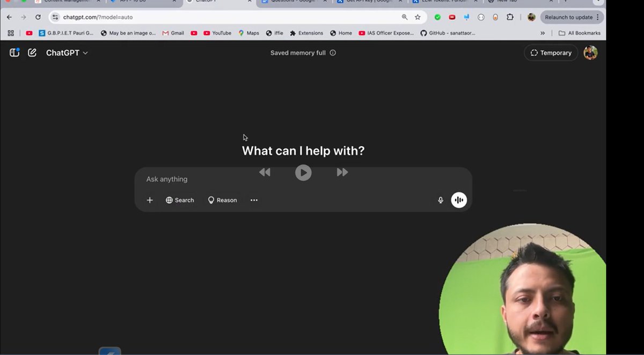644x355 pixels.
Task: Open the Extensions bookmark
Action: pyautogui.click(x=306, y=33)
